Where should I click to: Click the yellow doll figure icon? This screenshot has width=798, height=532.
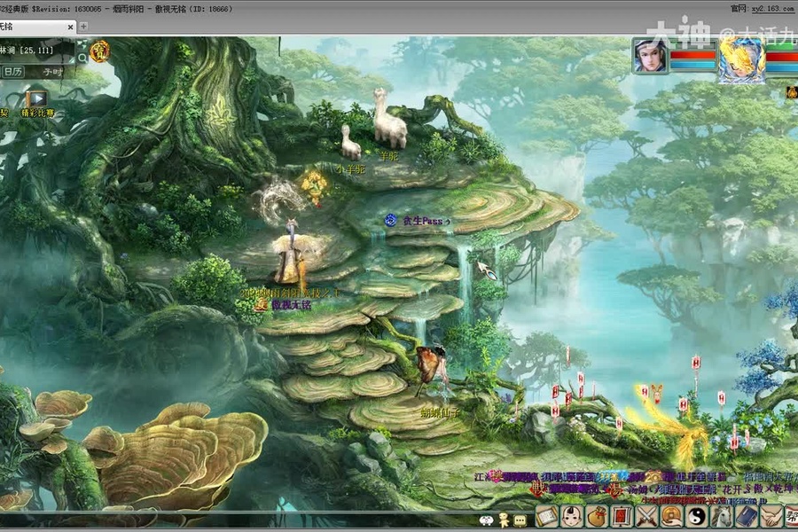[504, 520]
